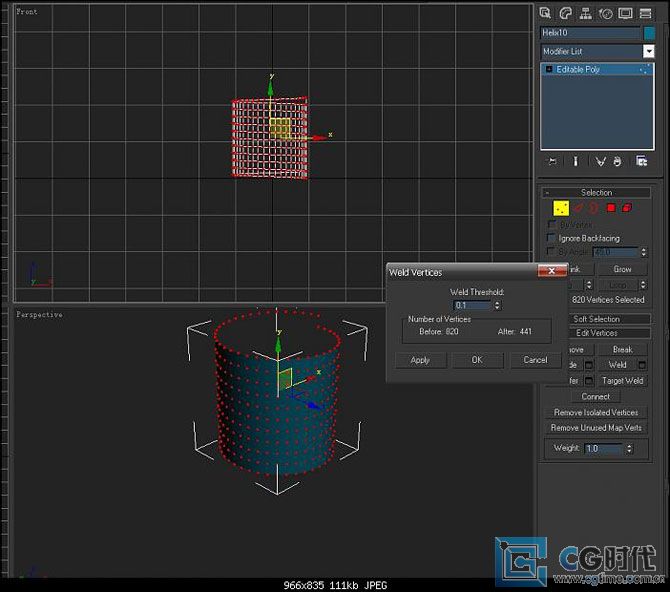Viewport: 670px width, 592px height.
Task: Toggle By Vertex checkbox
Action: 552,224
